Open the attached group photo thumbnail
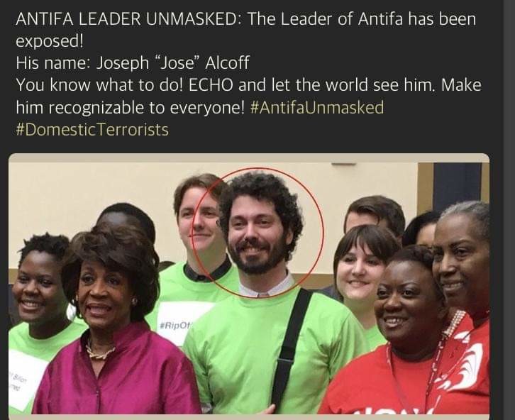Viewport: 515px width, 420px height. coord(249,284)
